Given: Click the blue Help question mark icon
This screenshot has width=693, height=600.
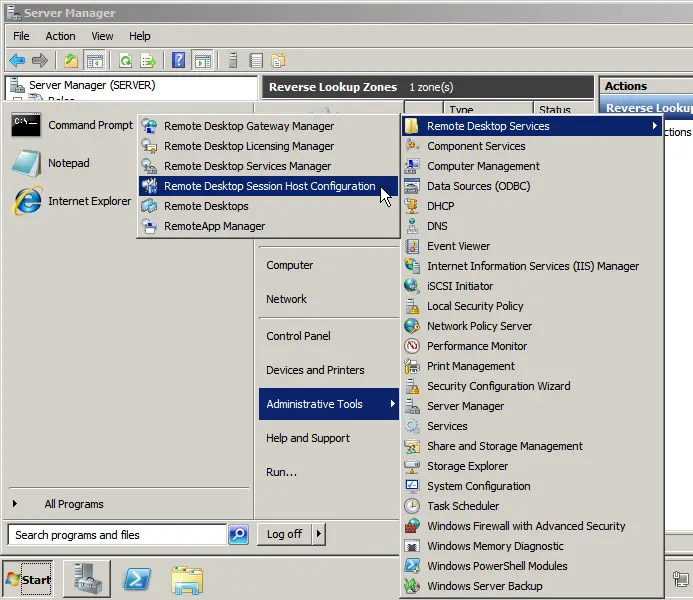Looking at the screenshot, I should [178, 60].
